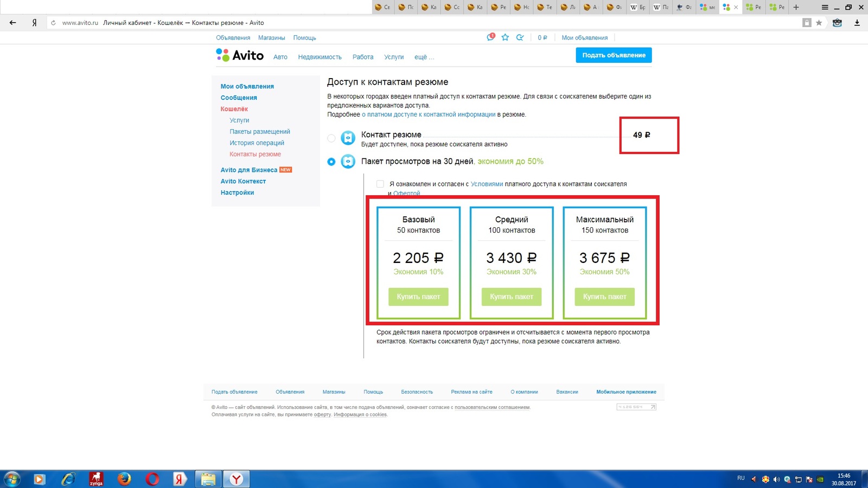Image resolution: width=868 pixels, height=488 pixels.
Task: Select 'Пакет просмотров на 30 дней' radio button
Action: click(331, 162)
